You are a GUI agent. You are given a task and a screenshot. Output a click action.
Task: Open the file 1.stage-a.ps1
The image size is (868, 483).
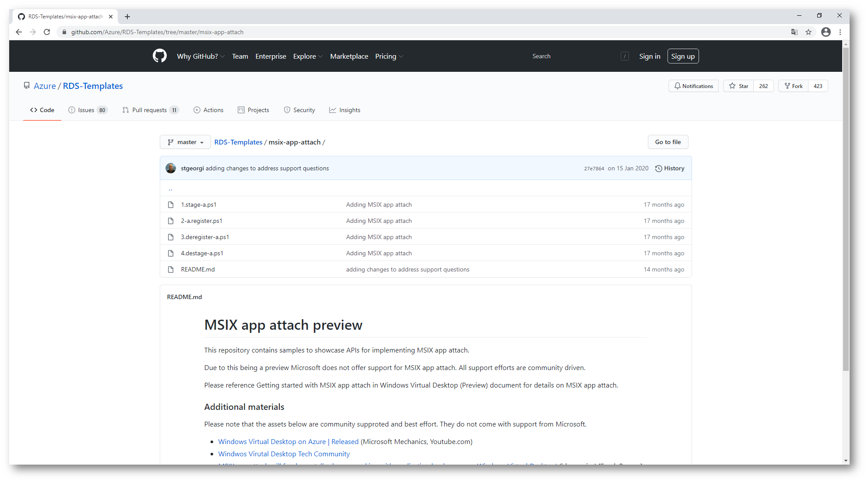[199, 204]
